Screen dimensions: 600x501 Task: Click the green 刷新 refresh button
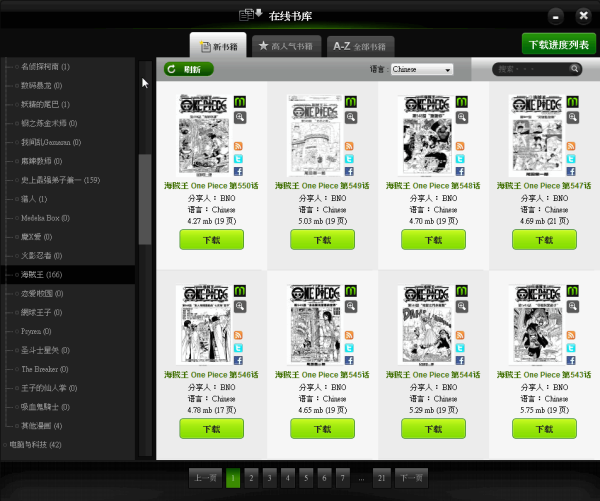click(189, 69)
